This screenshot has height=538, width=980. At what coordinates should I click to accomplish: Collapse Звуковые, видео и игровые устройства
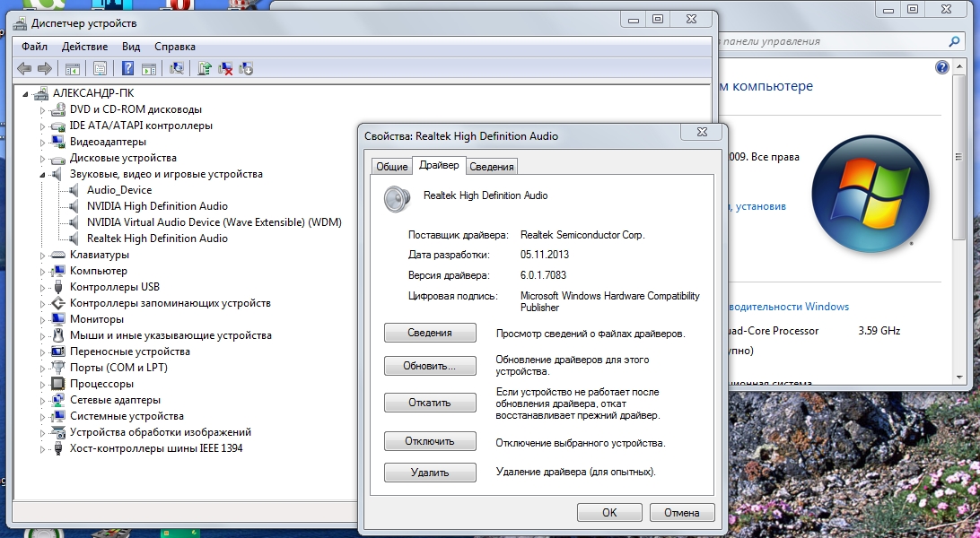(x=42, y=175)
